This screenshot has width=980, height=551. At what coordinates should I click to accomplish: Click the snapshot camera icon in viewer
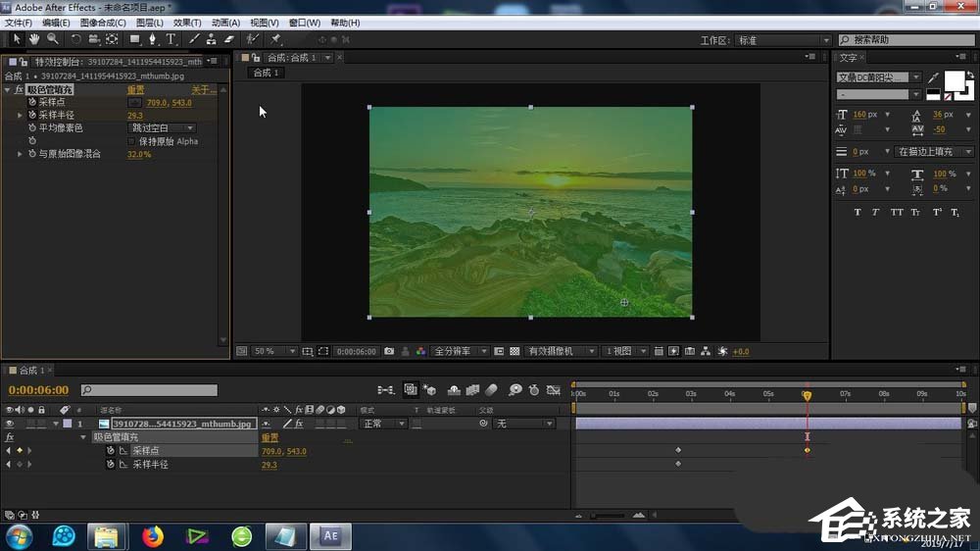389,351
